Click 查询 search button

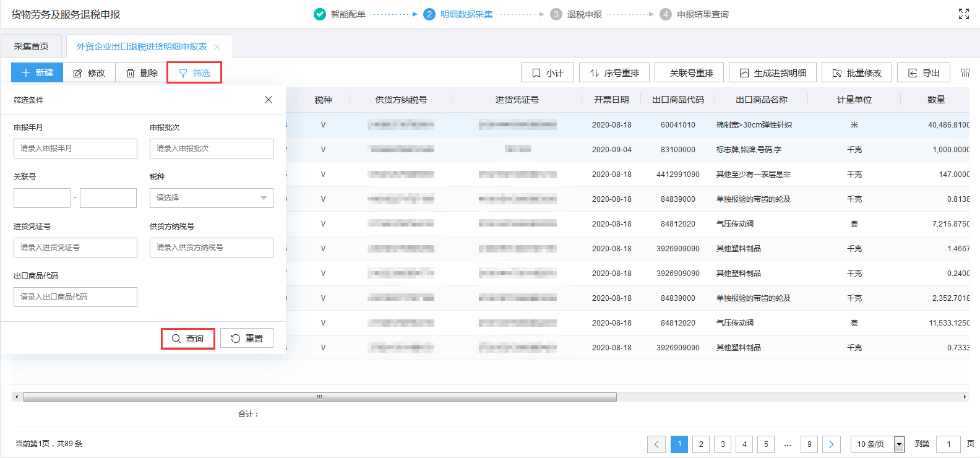(x=188, y=339)
